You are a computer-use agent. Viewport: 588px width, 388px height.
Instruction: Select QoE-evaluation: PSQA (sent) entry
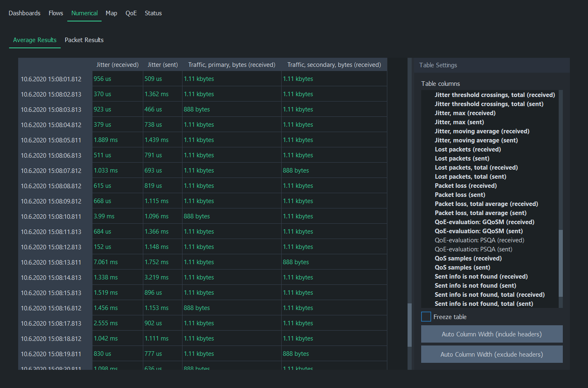point(474,249)
